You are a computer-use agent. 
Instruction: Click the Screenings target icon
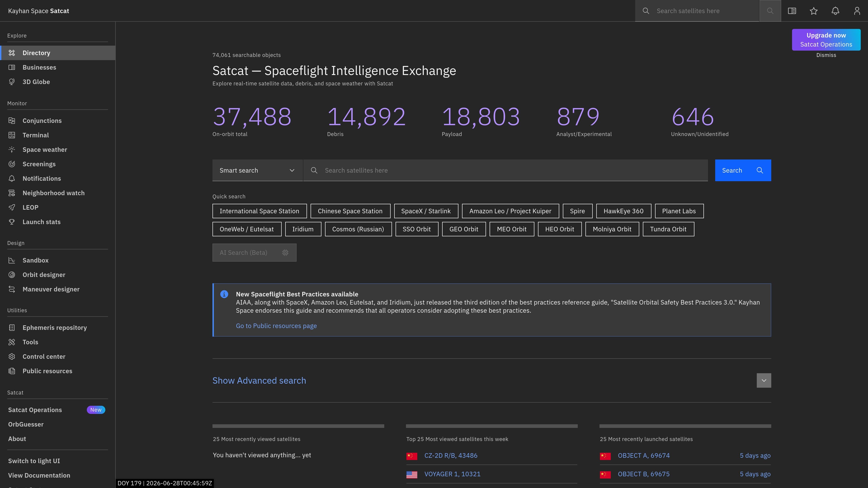pyautogui.click(x=12, y=164)
